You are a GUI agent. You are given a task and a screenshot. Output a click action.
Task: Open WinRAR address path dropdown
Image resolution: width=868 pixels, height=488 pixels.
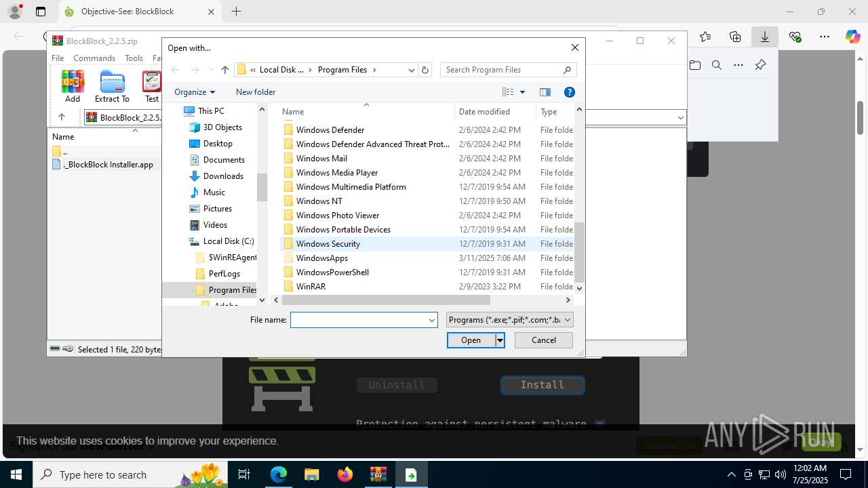[x=680, y=118]
